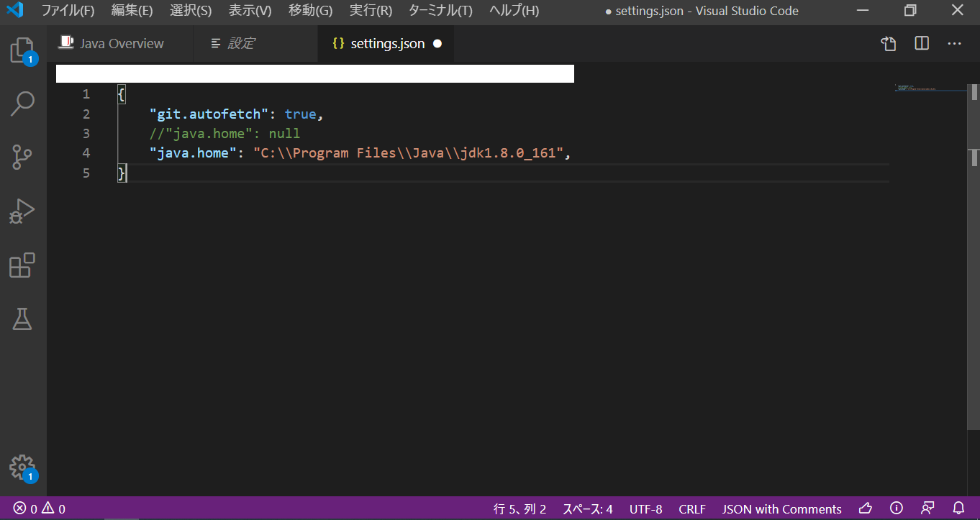Minimize the Visual Studio Code window
The image size is (980, 520).
(863, 11)
